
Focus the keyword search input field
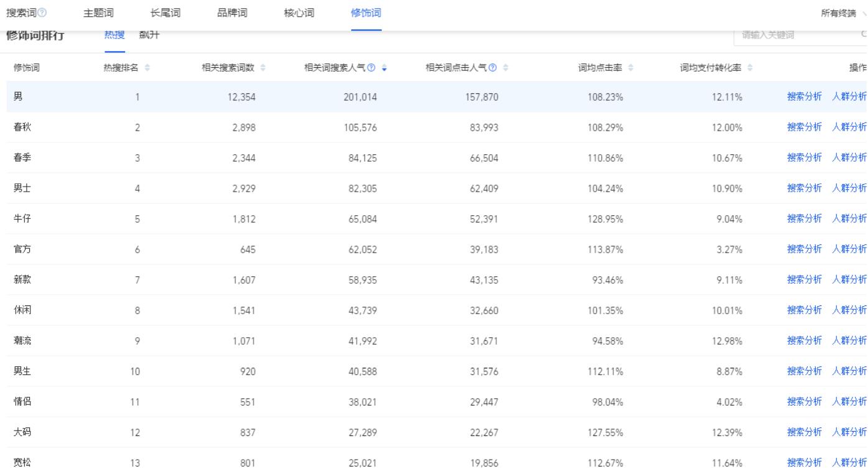801,35
